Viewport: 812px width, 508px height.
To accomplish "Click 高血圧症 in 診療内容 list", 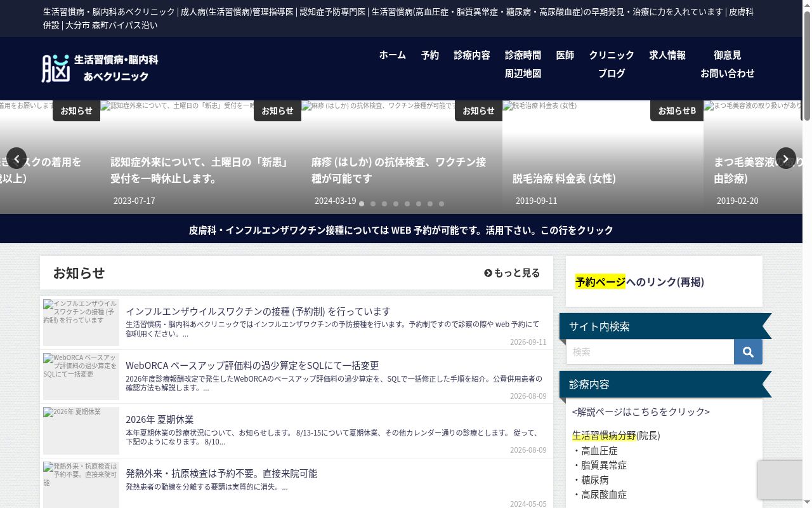I will pos(599,451).
